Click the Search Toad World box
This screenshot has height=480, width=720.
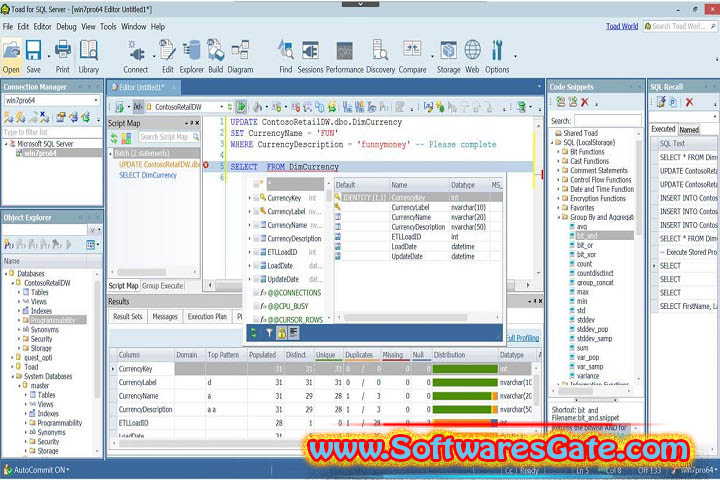[681, 26]
